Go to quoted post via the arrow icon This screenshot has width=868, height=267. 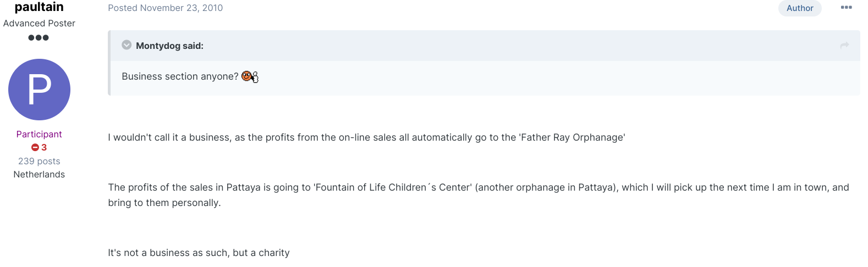(844, 46)
